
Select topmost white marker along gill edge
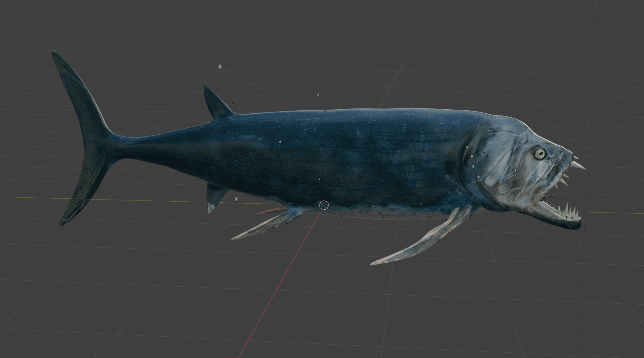point(467,148)
